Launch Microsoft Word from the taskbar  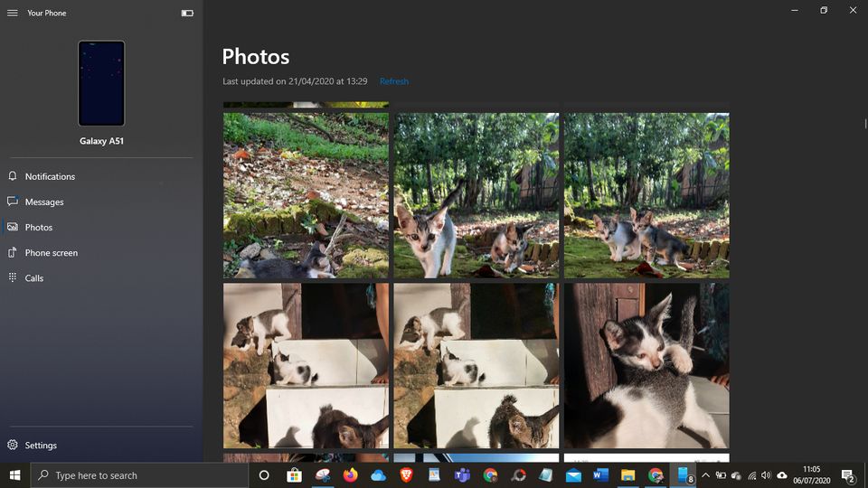pyautogui.click(x=600, y=475)
